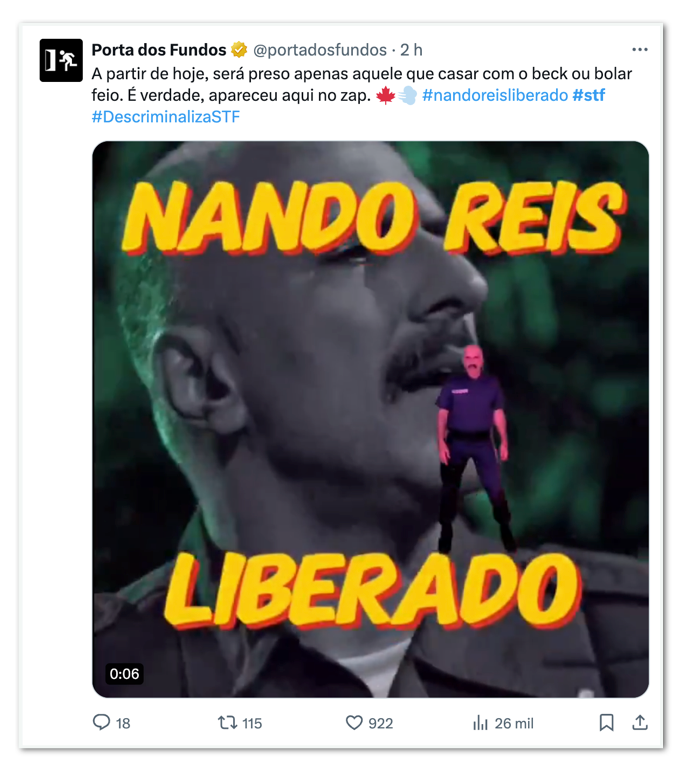Share the tweet using the upload arrow icon
Image resolution: width=698 pixels, height=778 pixels.
pos(640,722)
